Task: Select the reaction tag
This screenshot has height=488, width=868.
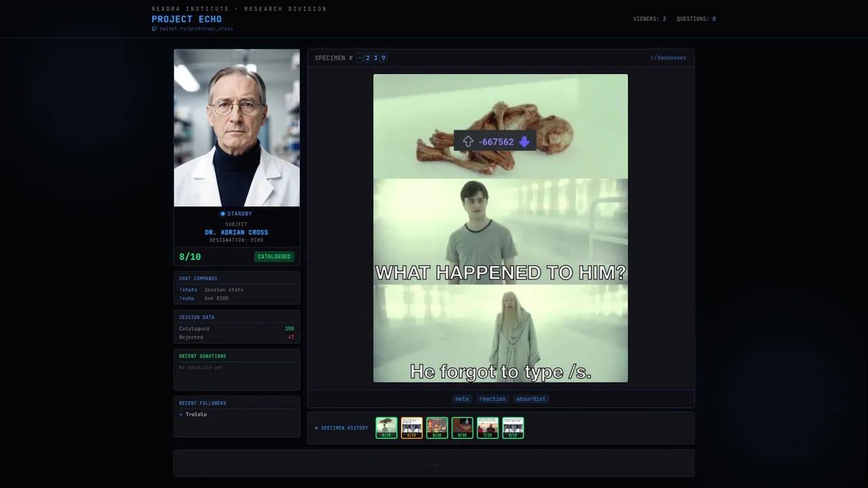Action: tap(492, 399)
